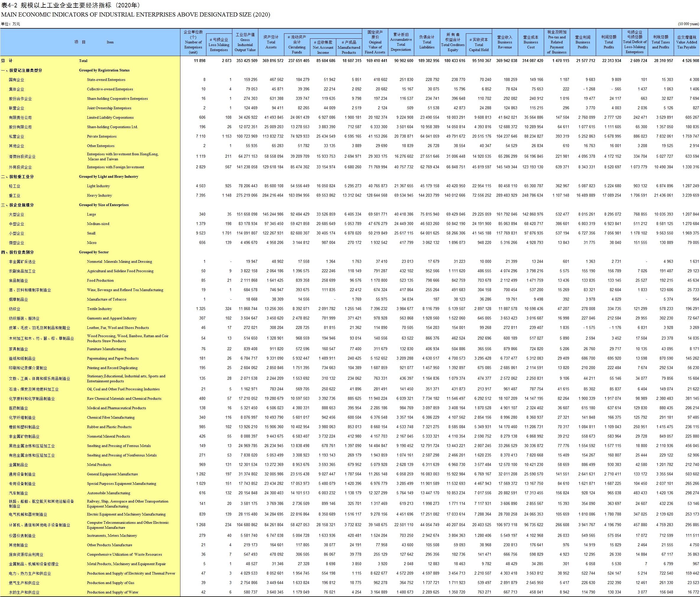
Task: Click 'Automobile Manufacturing' row label
Action: 108,494
